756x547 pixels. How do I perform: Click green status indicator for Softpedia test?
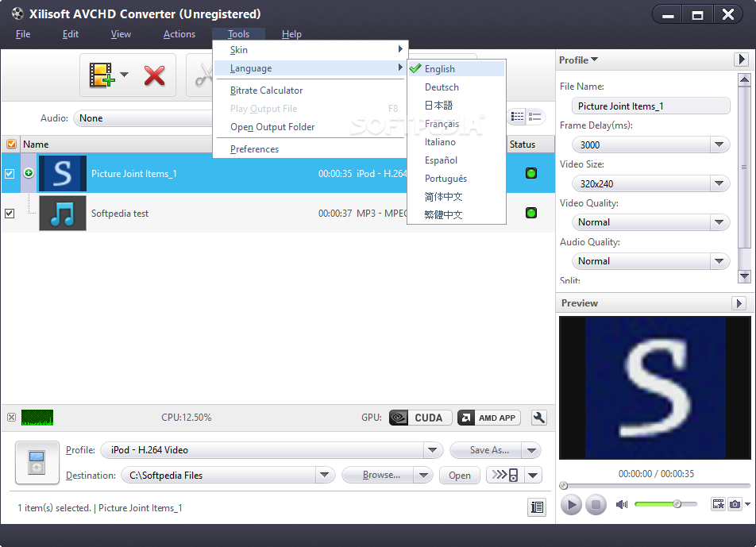[x=530, y=213]
